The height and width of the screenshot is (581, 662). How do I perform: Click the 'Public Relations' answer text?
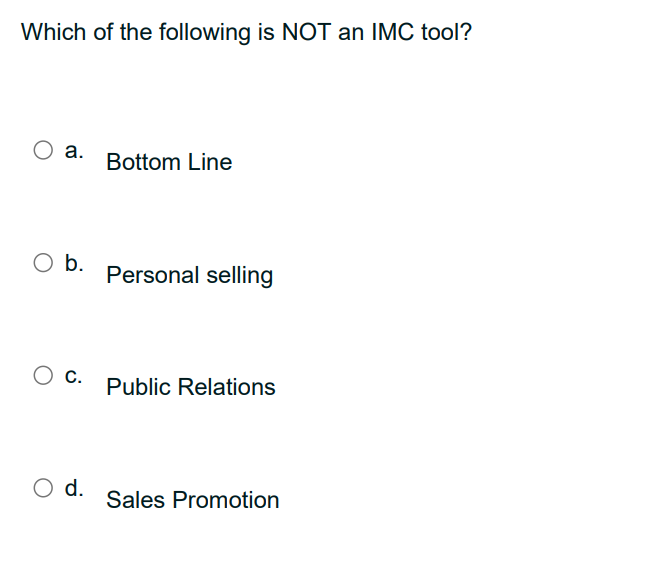(191, 387)
